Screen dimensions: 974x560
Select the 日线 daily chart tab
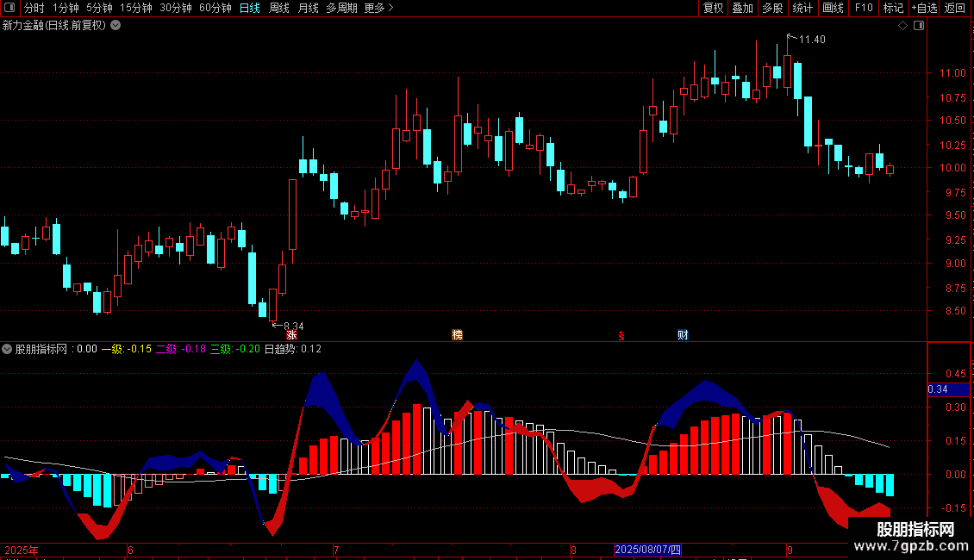click(x=250, y=8)
